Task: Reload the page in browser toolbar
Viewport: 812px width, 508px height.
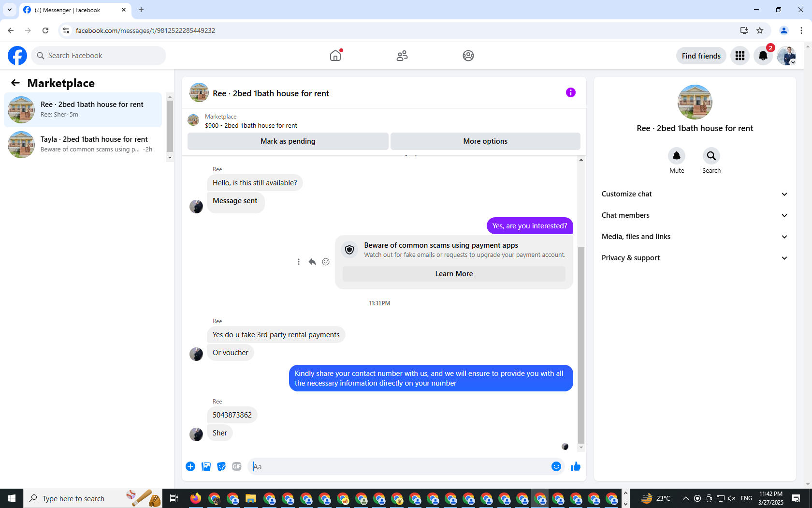Action: [45, 30]
